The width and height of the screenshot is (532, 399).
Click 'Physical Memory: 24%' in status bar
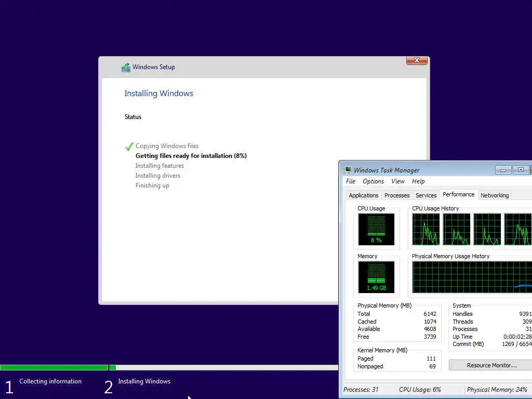[x=497, y=390]
